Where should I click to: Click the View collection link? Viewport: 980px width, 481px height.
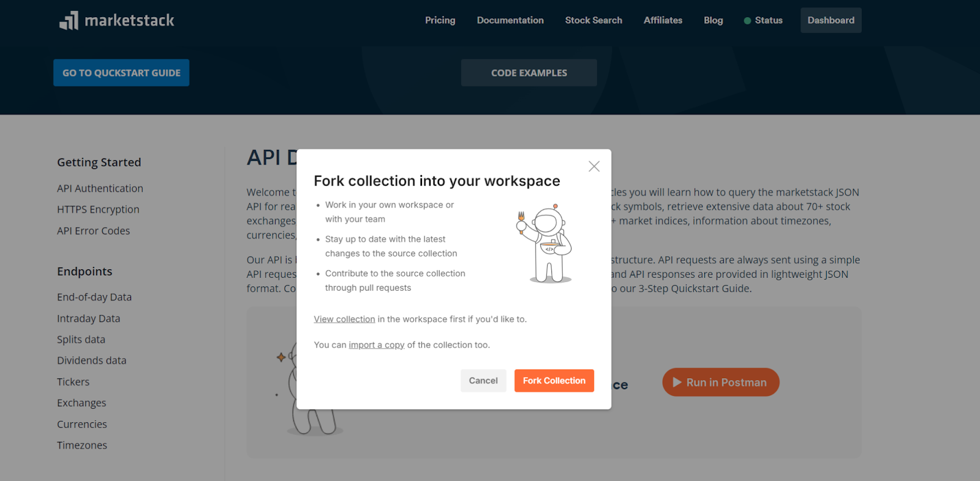tap(344, 319)
